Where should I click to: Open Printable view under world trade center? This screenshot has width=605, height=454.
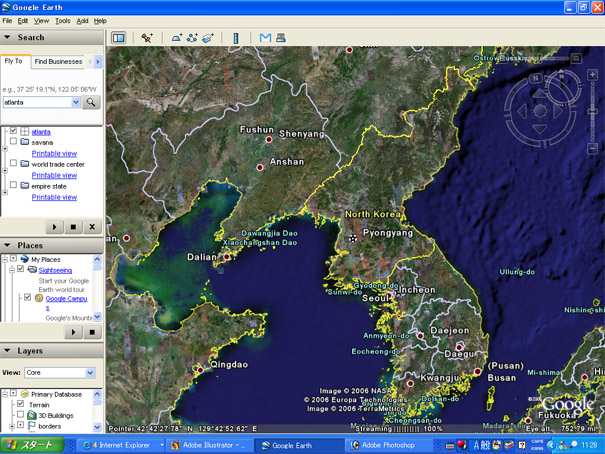click(54, 176)
